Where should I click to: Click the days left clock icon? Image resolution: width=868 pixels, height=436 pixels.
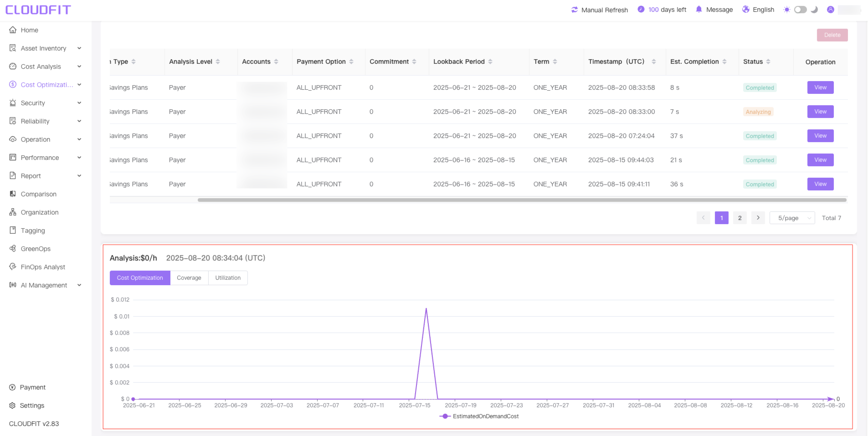coord(641,9)
